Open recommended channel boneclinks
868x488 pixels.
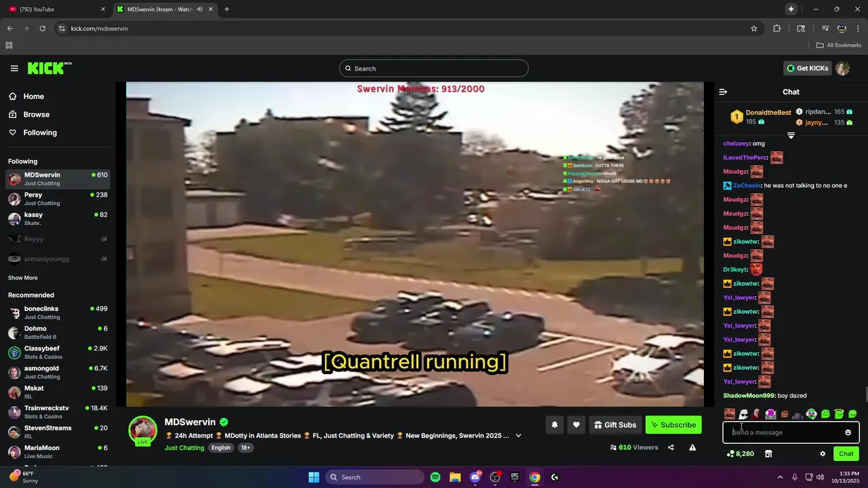(x=58, y=312)
